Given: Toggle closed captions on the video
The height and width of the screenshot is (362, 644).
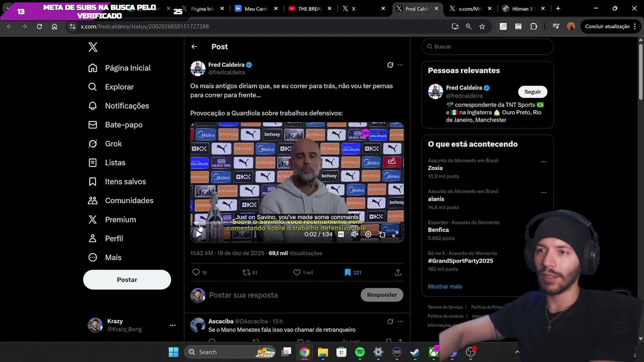Looking at the screenshot, I should pyautogui.click(x=341, y=234).
